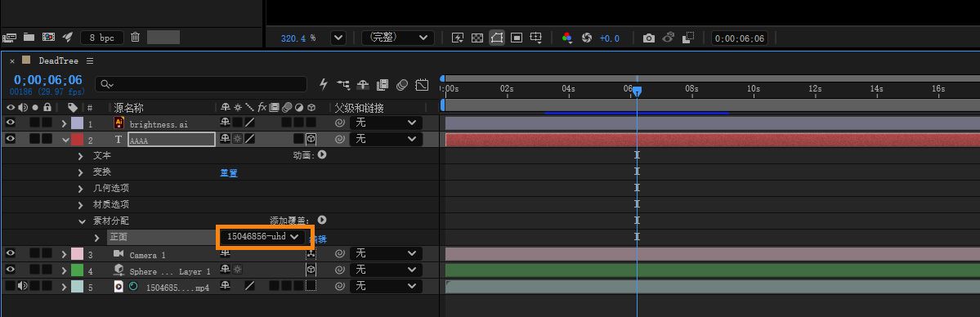The image size is (980, 317).
Task: Open the channel and color management icon
Action: 567,38
